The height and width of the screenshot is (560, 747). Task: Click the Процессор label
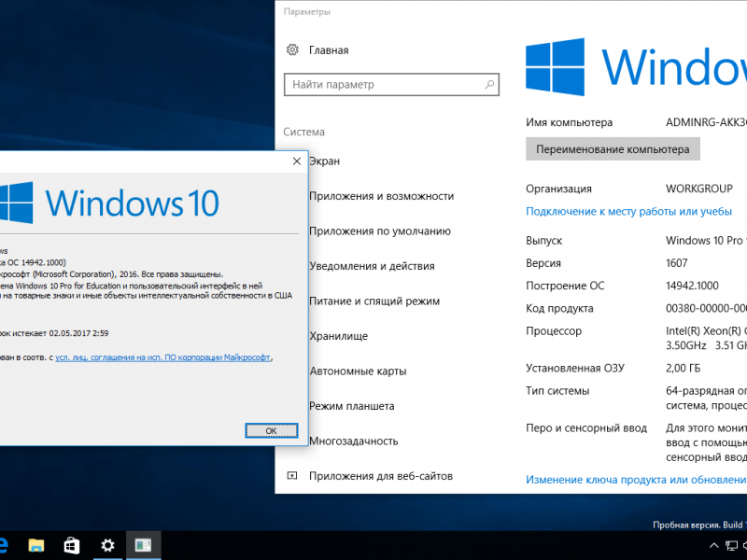(x=554, y=331)
